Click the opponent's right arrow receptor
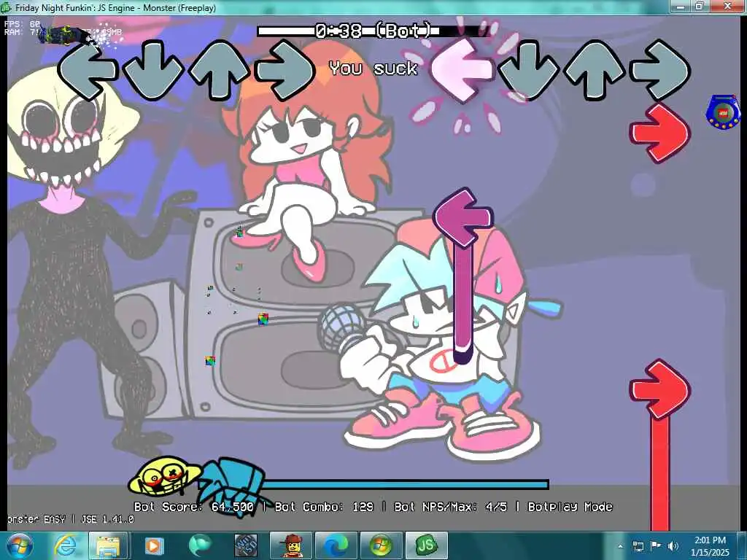 pyautogui.click(x=285, y=70)
